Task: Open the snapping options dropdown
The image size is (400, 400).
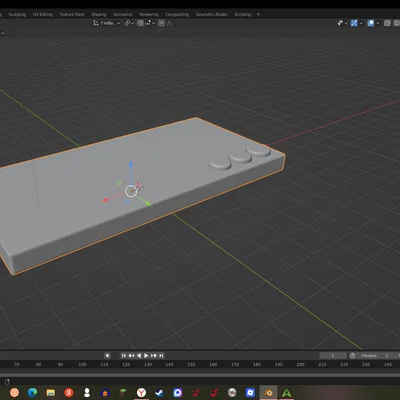Action: click(150, 23)
